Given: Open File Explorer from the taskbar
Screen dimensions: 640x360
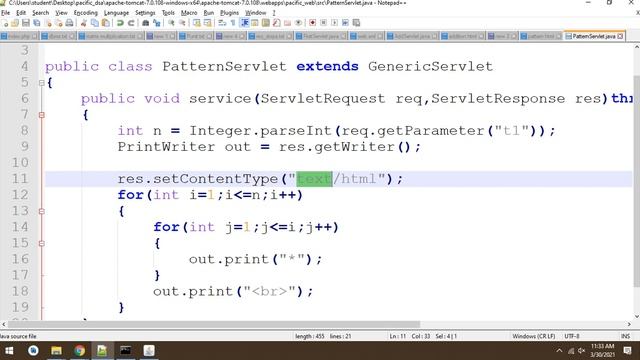Looking at the screenshot, I should pos(56,351).
